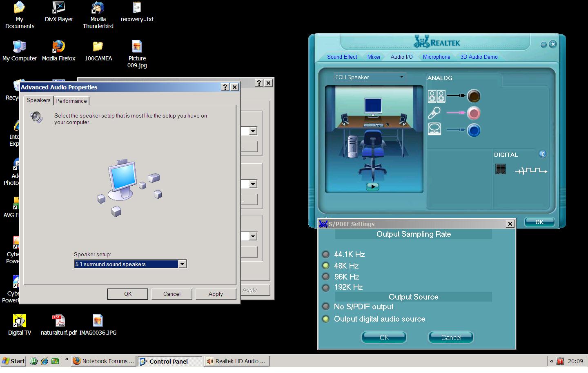Click Apply in Advanced Audio Properties

[216, 294]
